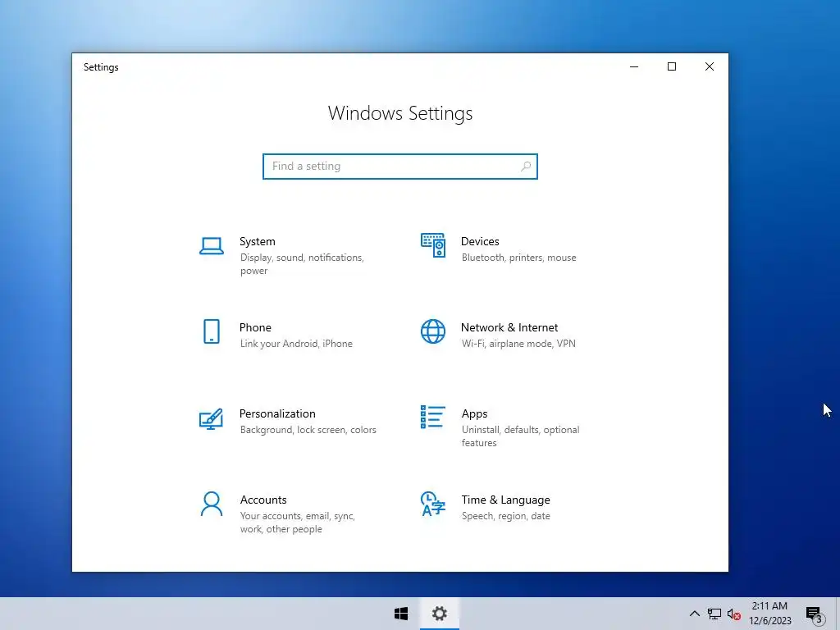Open the notification Action Center icon
The image size is (840, 630).
[x=815, y=615]
